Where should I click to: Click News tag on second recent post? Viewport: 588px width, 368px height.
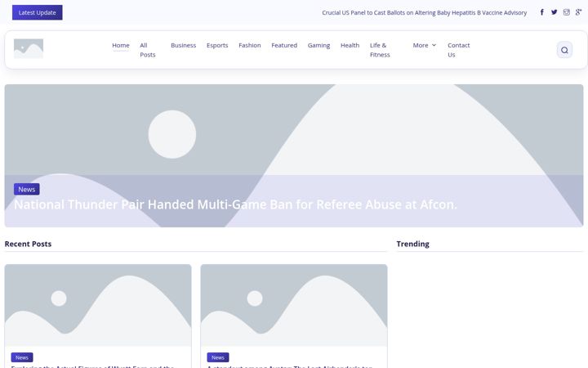pyautogui.click(x=218, y=357)
